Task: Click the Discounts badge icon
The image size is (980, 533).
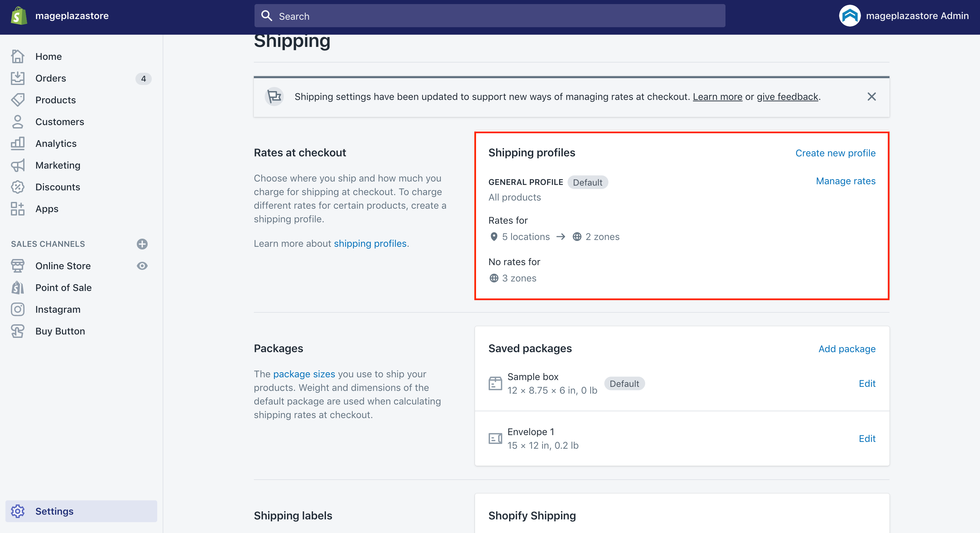Action: 18,187
